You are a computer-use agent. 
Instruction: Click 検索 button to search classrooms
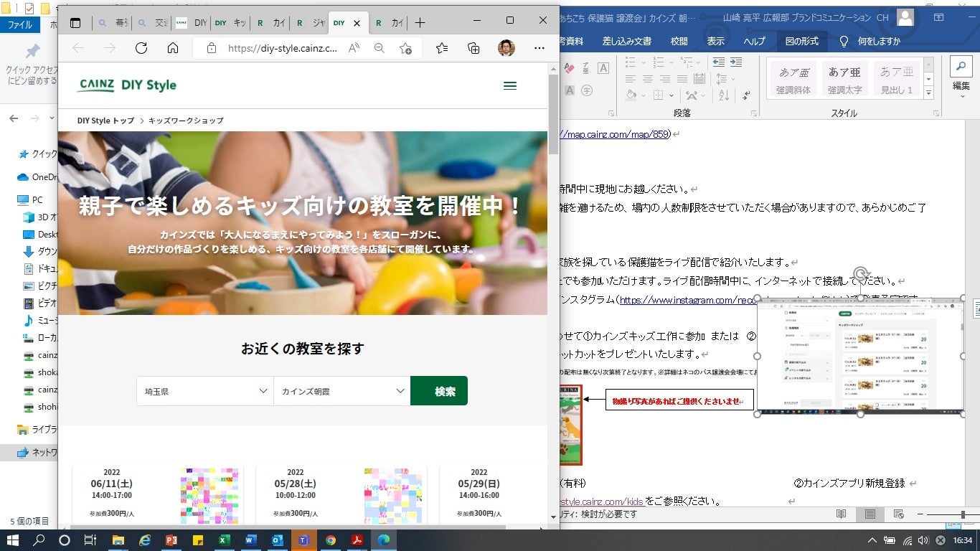click(439, 391)
